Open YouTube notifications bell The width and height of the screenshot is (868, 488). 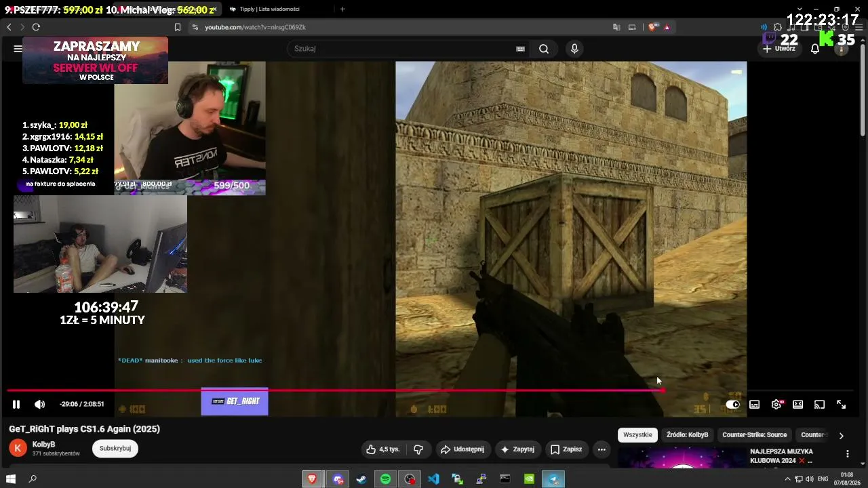click(x=815, y=49)
